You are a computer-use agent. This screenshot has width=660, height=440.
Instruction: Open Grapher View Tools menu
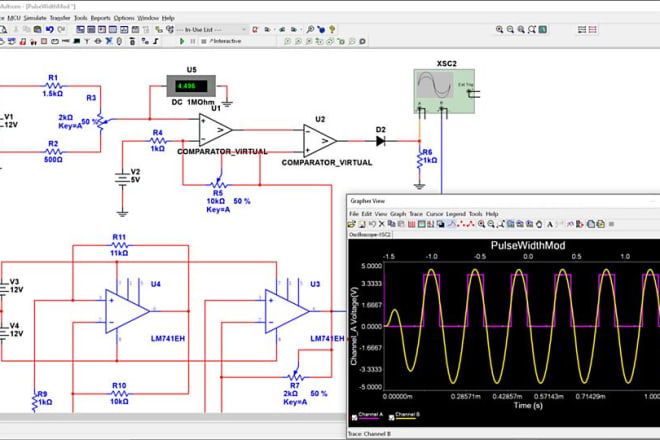[475, 214]
